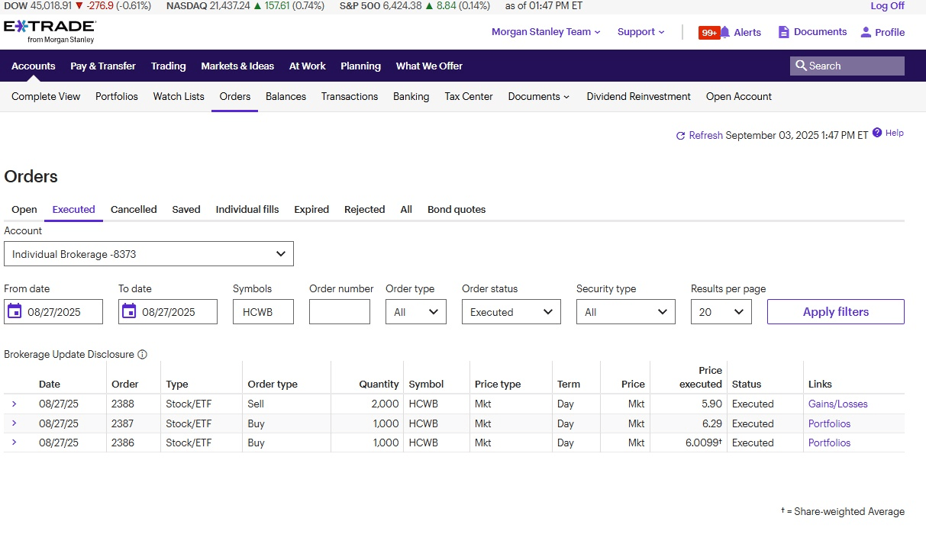Open the Order status dropdown
926x560 pixels.
(511, 312)
